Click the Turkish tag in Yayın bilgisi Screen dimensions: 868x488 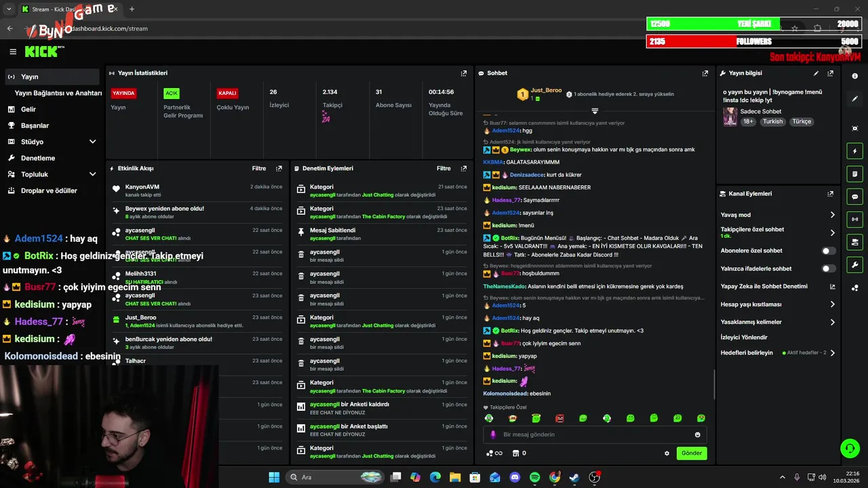pos(772,122)
